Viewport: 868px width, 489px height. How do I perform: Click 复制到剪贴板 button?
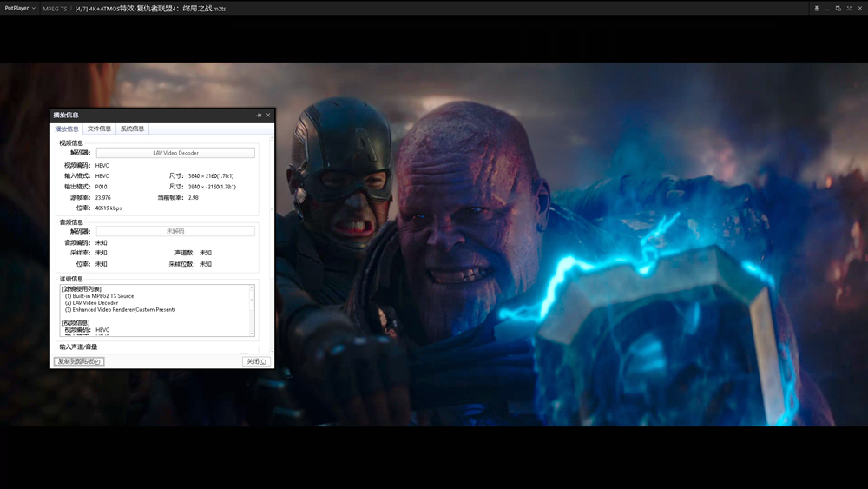point(79,361)
